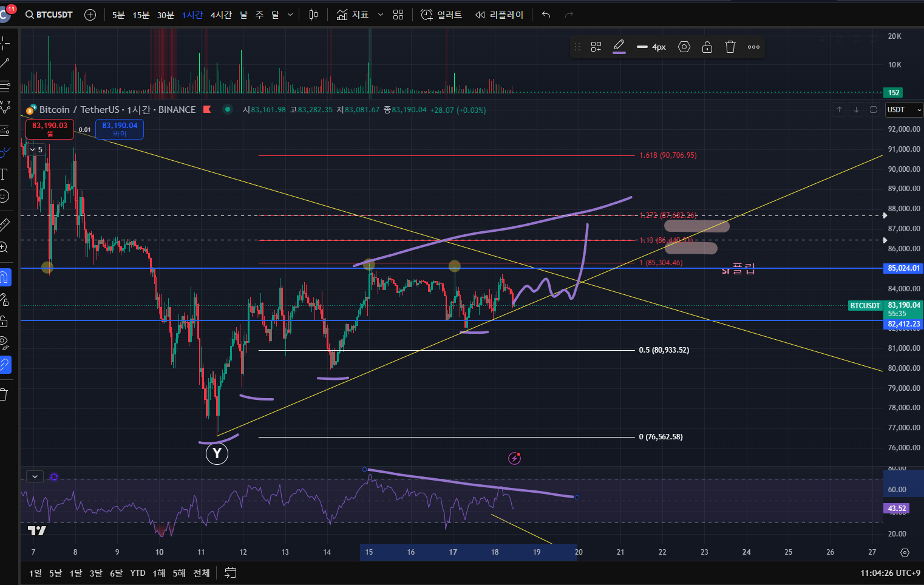Select the 주 (weekly) timeframe
Viewport: 924px width, 585px height.
(x=259, y=15)
